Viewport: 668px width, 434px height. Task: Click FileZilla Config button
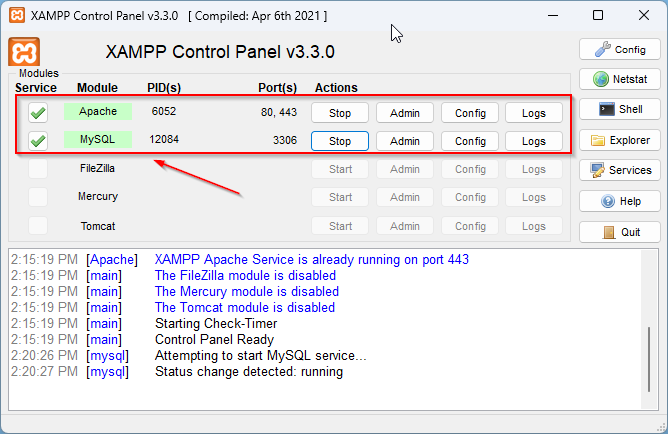point(470,169)
